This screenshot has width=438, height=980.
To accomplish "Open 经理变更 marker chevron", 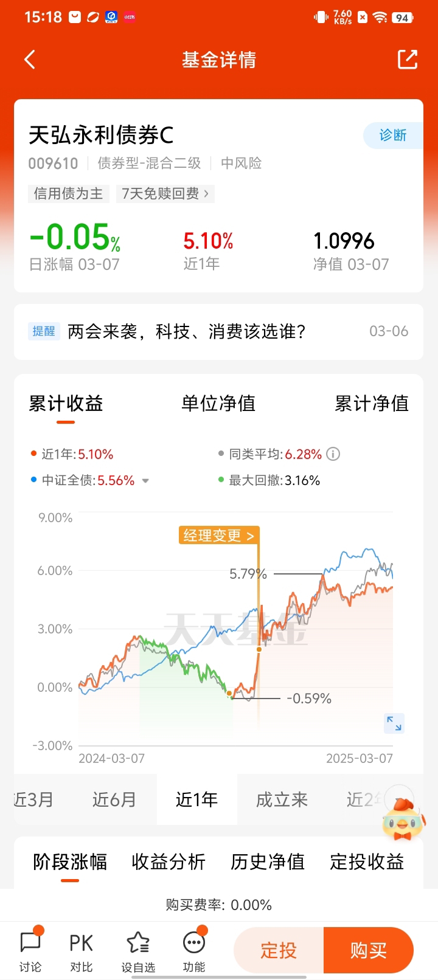I will point(250,536).
